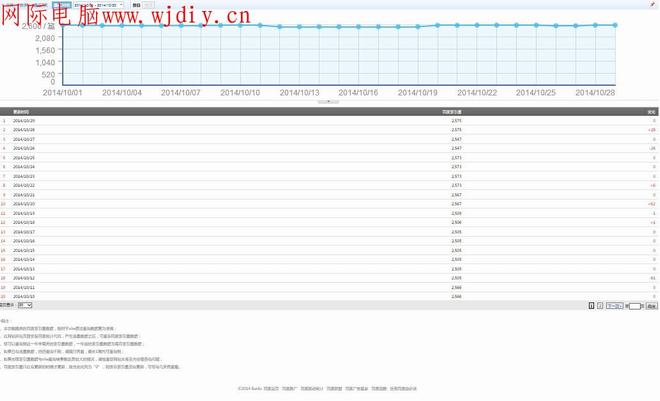Viewport: 660px width, 401px height.
Task: Open the rows-per-page dropdown showing 20
Action: (x=25, y=305)
